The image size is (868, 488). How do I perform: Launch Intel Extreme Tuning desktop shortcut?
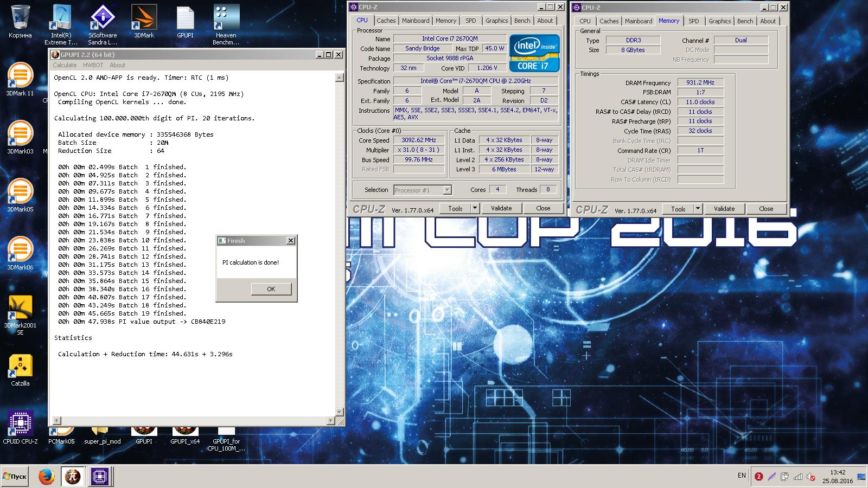(61, 24)
